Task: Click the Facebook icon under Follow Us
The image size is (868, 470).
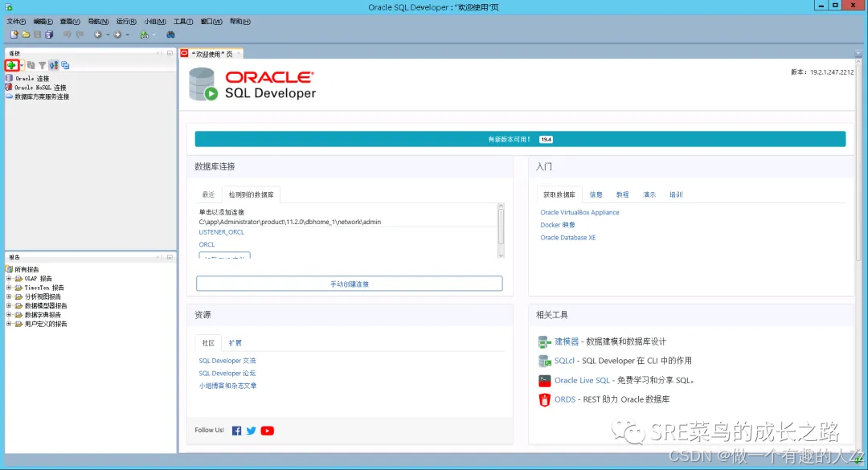Action: tap(236, 431)
